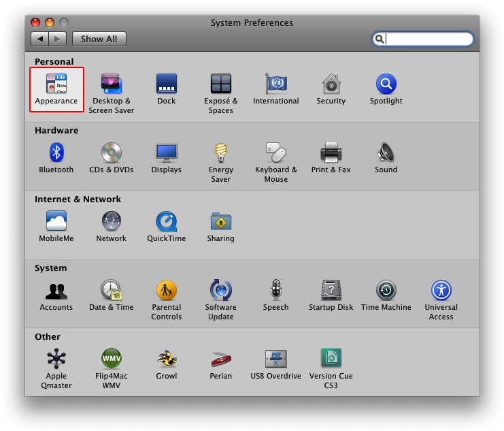
Task: Open Flip4Mac WMV preferences
Action: 112,368
